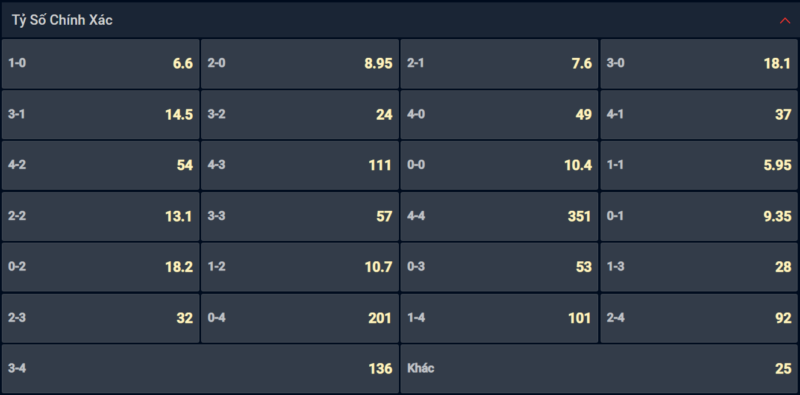Select 0-4 score at odds 201
Image resolution: width=800 pixels, height=395 pixels.
click(x=300, y=318)
